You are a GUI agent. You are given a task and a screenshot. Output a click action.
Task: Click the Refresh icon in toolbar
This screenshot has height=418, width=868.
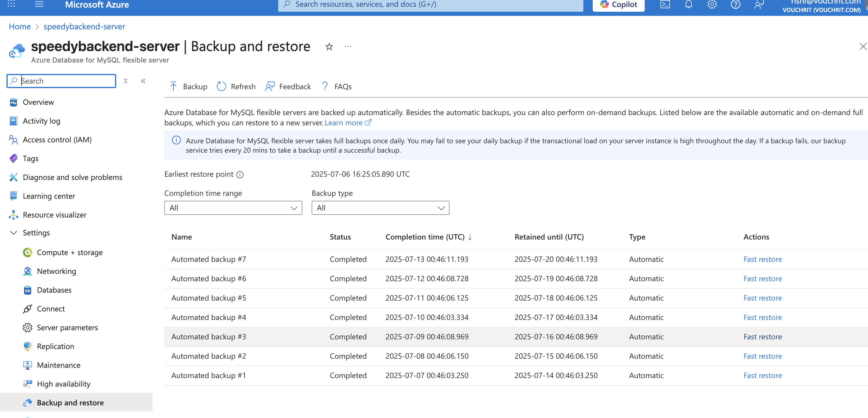pyautogui.click(x=221, y=87)
